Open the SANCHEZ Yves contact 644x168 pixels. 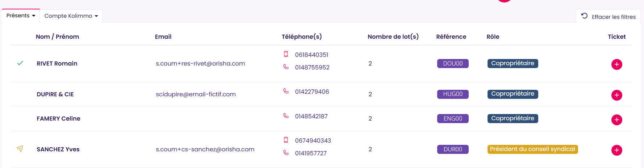tap(58, 149)
